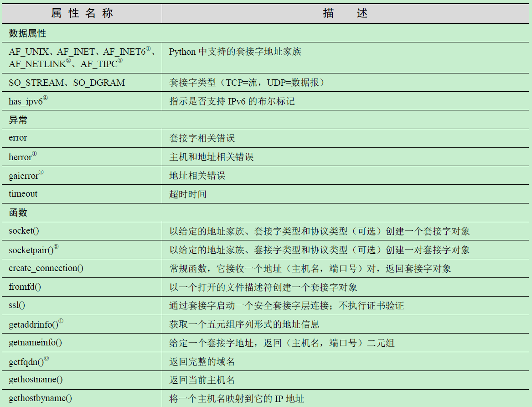Click the section heading 异常
532x407 pixels.
tap(18, 120)
